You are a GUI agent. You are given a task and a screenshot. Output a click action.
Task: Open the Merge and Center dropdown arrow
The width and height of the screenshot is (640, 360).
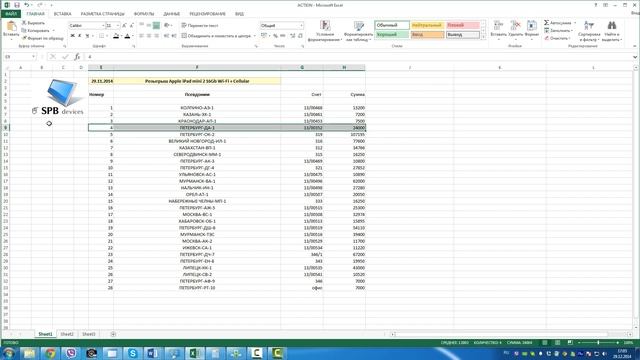(255, 36)
